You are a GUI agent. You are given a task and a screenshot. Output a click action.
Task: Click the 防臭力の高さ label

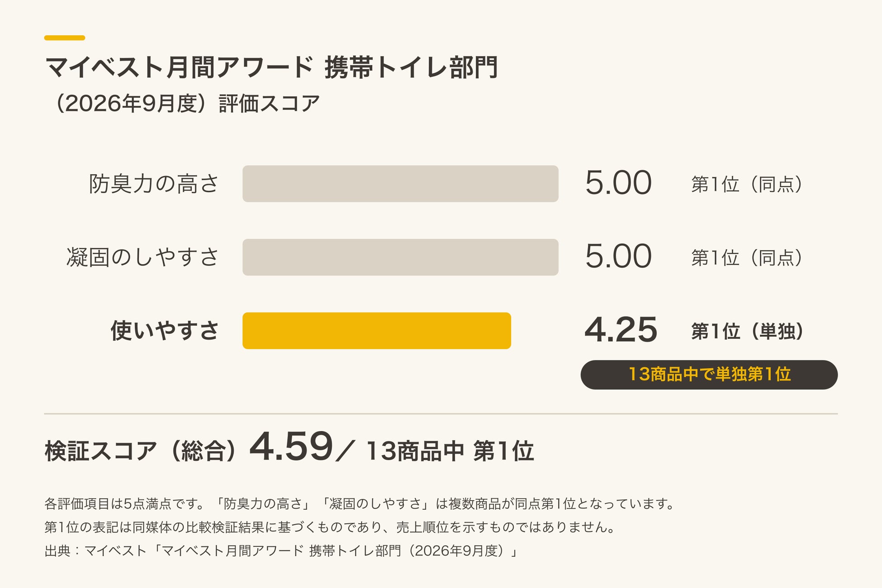pyautogui.click(x=154, y=184)
